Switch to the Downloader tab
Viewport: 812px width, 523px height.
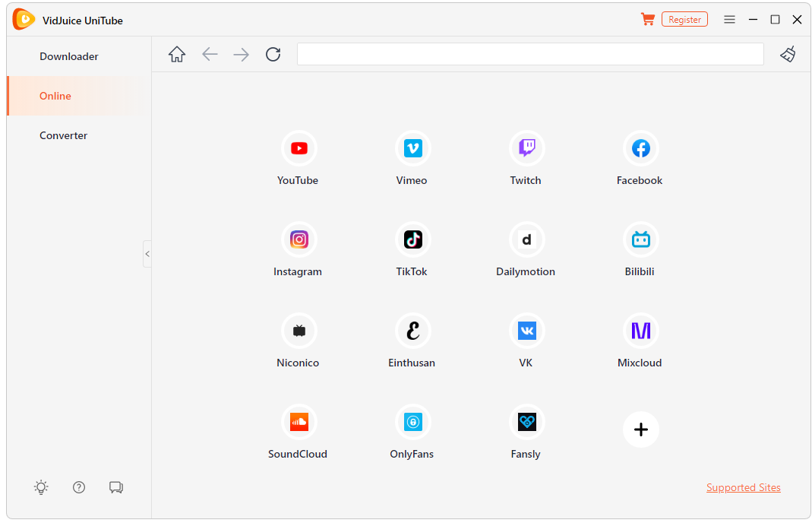click(69, 56)
